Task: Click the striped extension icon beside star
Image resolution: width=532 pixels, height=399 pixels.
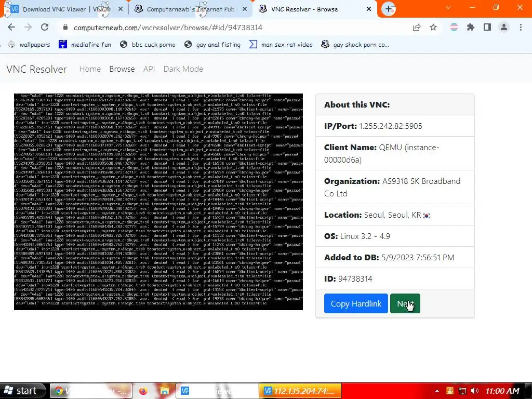Action: point(454,27)
